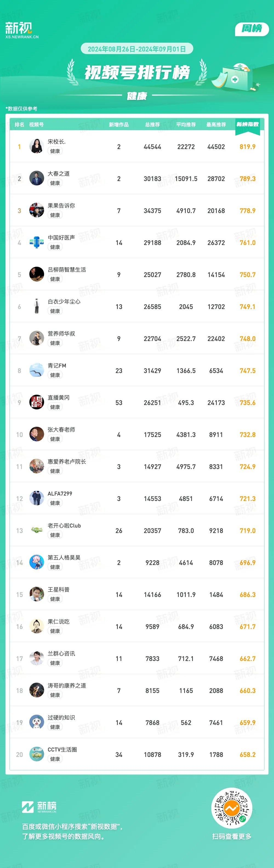Sort by the 新榜指数 column header
This screenshot has height=868, width=274.
[x=247, y=124]
